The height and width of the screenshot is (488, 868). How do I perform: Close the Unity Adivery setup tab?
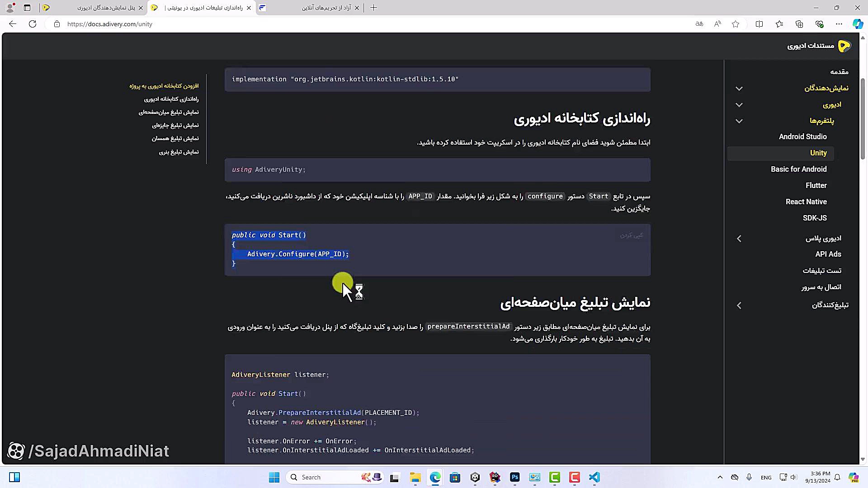[249, 8]
